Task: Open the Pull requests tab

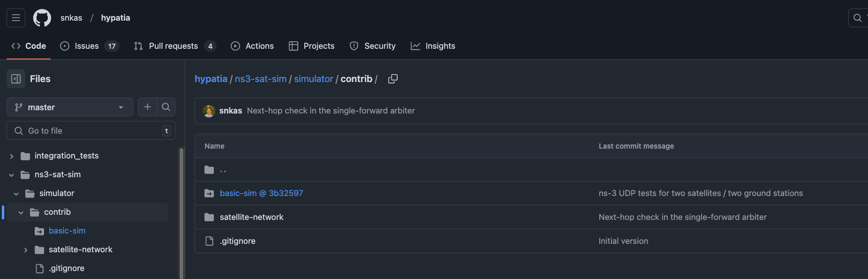Action: click(x=174, y=46)
